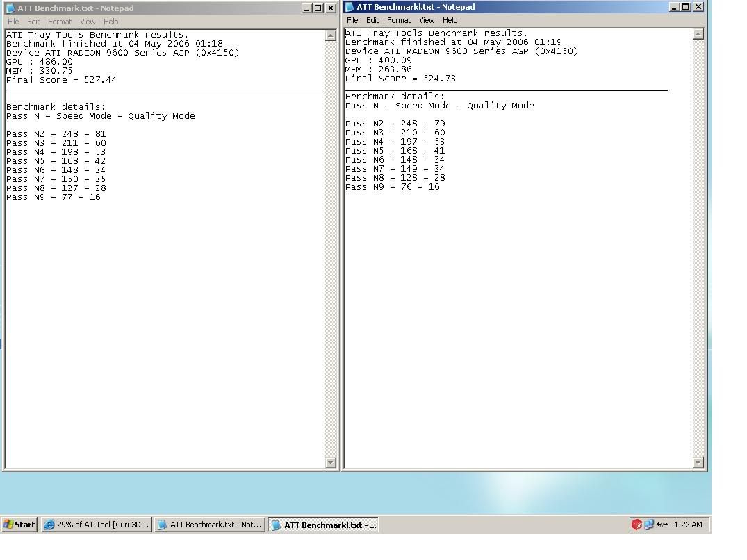Click 'Final Score = 527.44' in left window
This screenshot has width=747, height=560.
(x=61, y=79)
